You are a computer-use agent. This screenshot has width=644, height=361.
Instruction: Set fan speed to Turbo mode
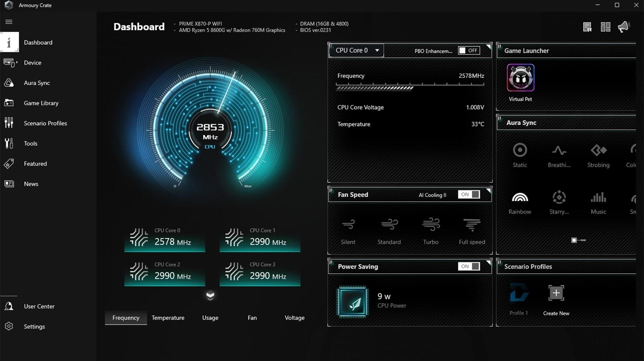[x=430, y=225]
